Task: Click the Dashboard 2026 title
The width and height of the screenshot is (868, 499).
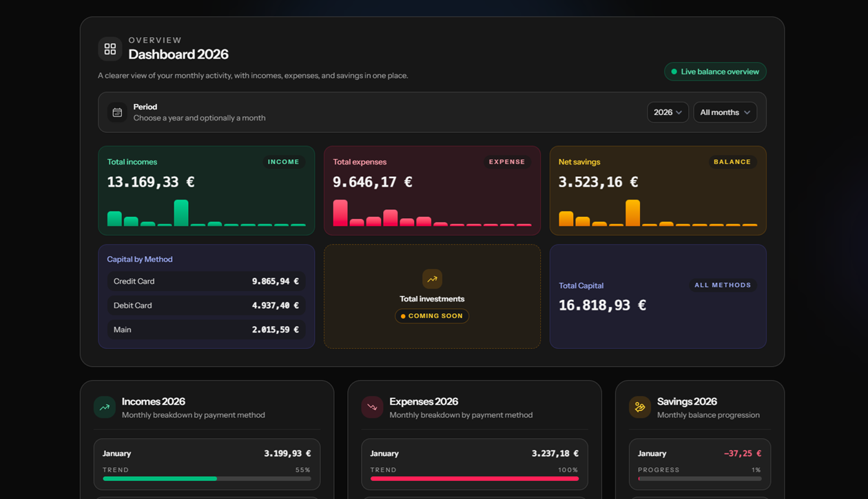Action: pos(178,54)
